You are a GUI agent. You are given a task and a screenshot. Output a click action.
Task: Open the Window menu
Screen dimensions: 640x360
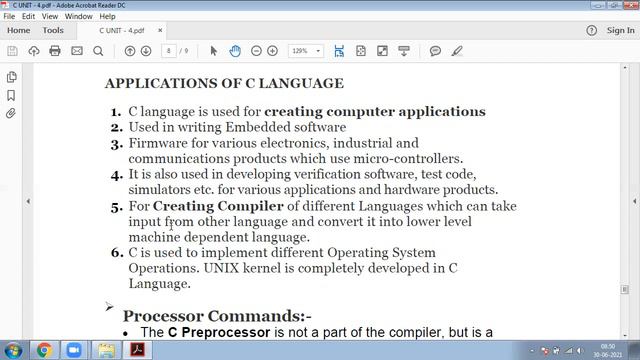tap(78, 16)
